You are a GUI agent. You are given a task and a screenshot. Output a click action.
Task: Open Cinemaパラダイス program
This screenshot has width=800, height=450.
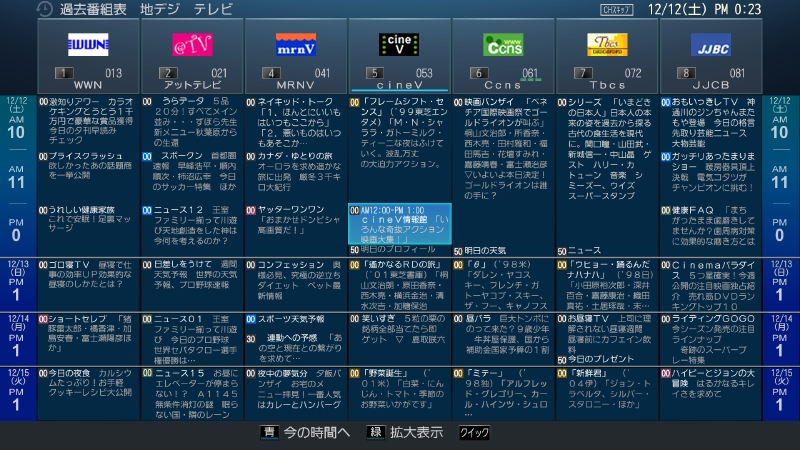(709, 285)
